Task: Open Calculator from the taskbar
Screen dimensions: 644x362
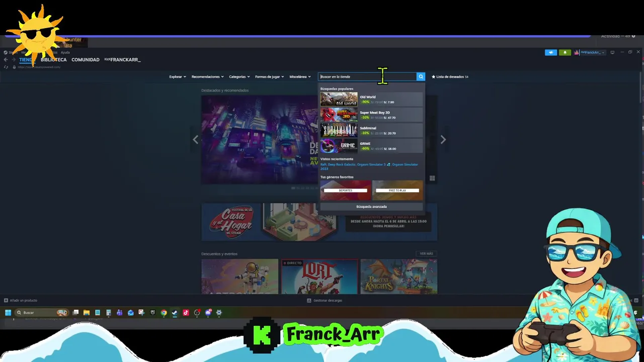Action: tap(108, 313)
